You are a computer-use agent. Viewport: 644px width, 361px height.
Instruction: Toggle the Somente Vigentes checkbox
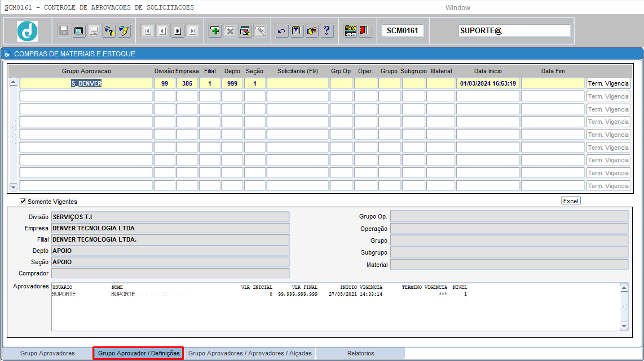pyautogui.click(x=23, y=202)
